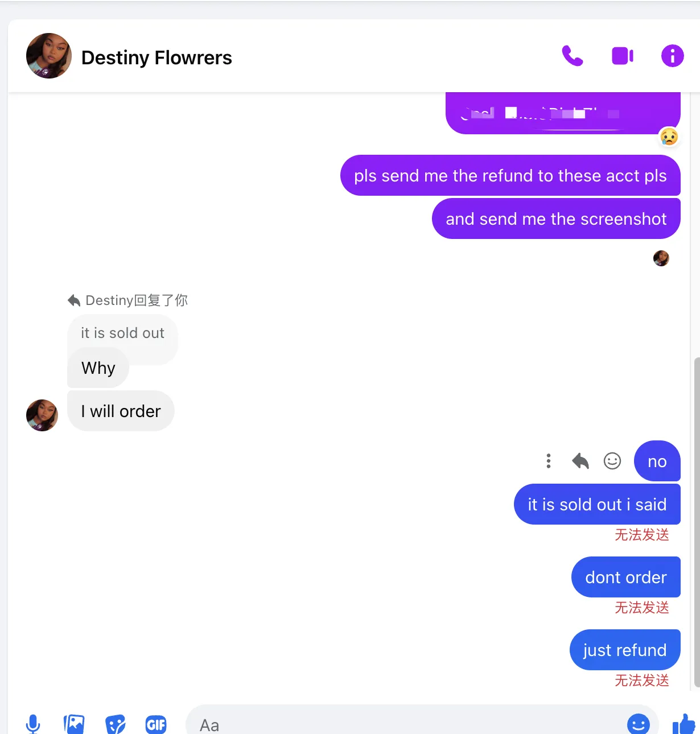The image size is (700, 734).
Task: Open more options for the "no" message
Action: point(549,461)
